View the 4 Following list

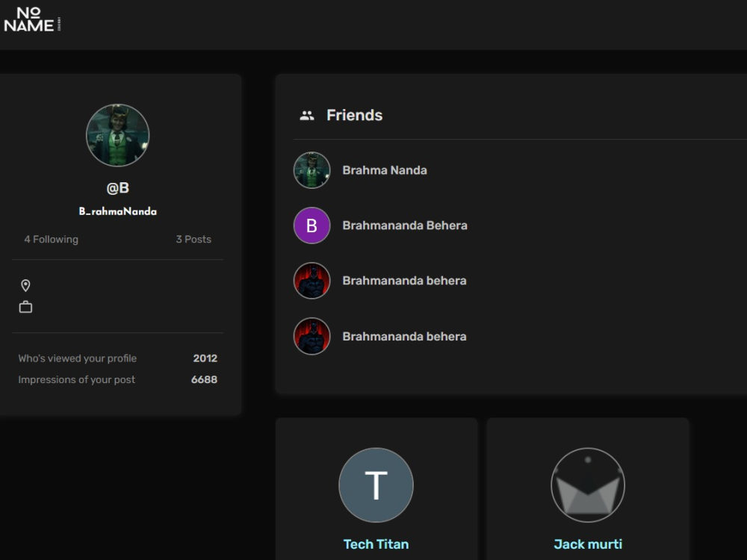pyautogui.click(x=51, y=240)
